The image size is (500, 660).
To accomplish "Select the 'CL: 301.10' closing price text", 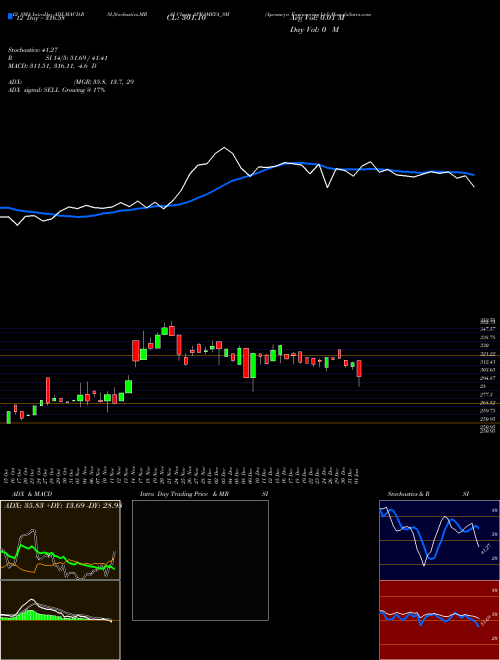I will (x=186, y=18).
